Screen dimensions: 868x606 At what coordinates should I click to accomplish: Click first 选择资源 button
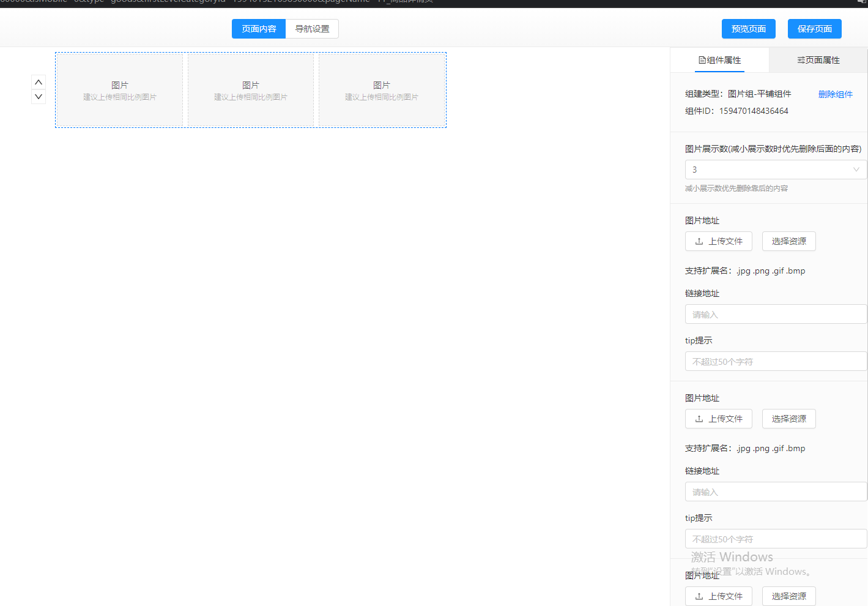pos(789,241)
